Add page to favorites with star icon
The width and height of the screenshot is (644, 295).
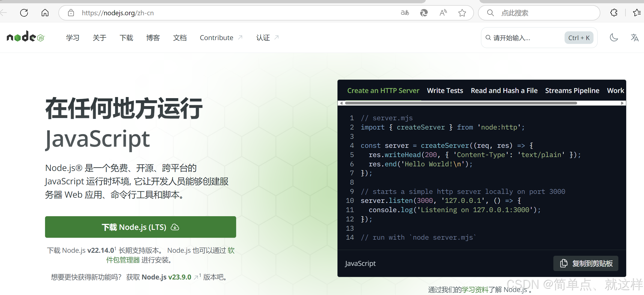click(x=462, y=13)
